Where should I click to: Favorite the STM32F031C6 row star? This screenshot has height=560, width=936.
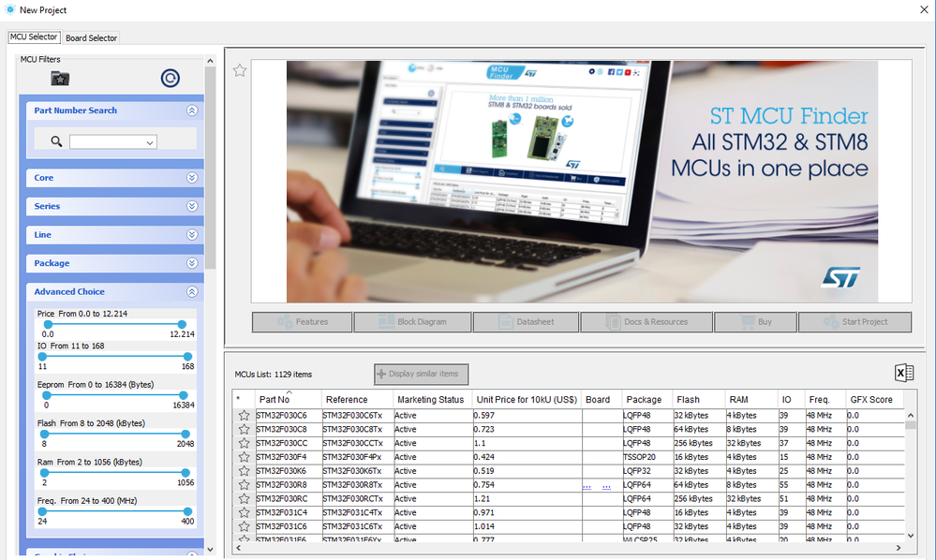coord(244,526)
